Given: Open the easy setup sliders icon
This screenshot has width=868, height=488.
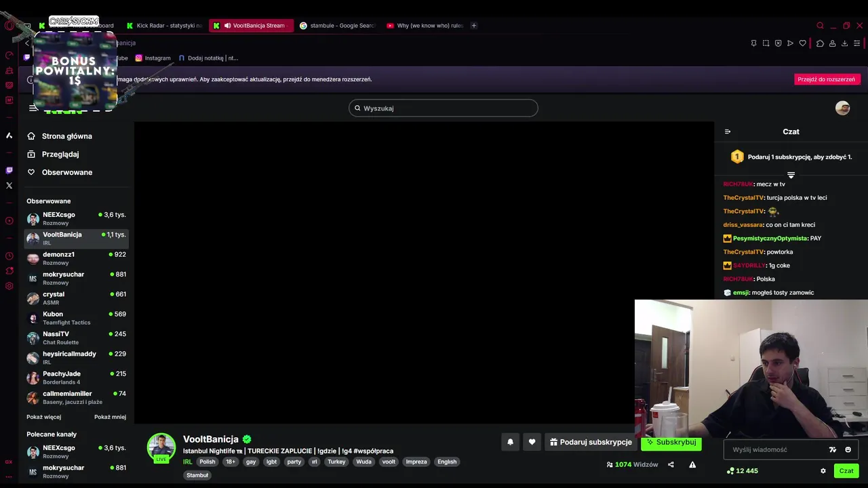Looking at the screenshot, I should [x=856, y=43].
